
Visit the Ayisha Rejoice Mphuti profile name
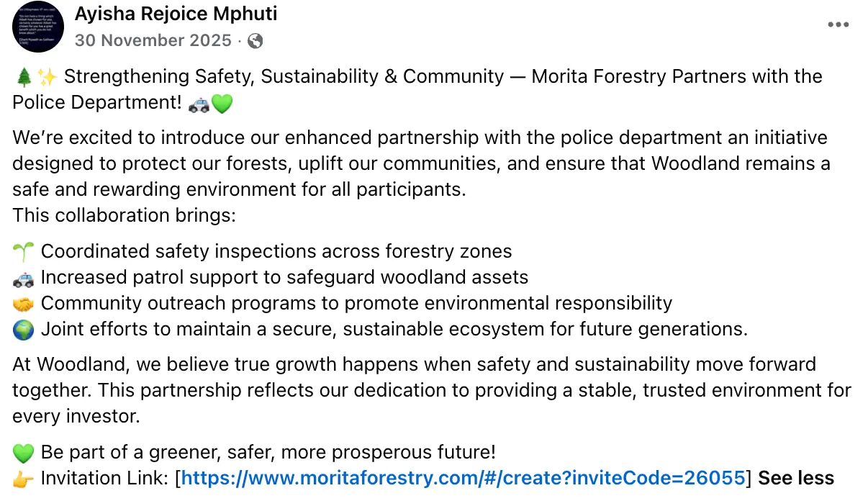tap(176, 13)
